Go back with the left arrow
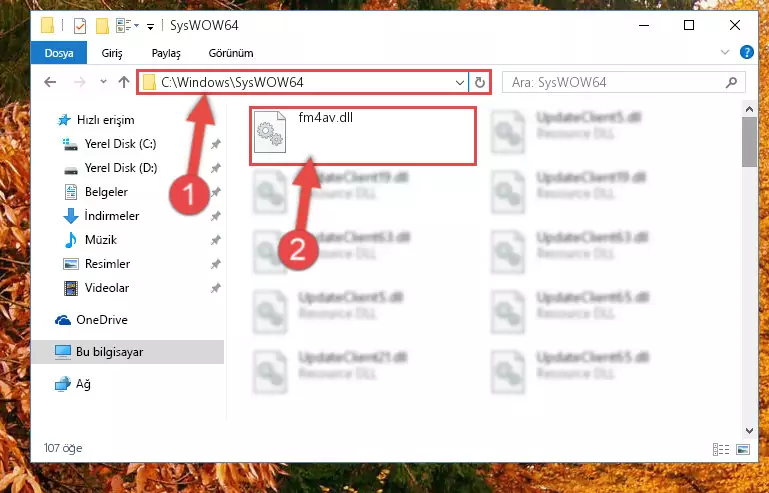 (x=50, y=82)
